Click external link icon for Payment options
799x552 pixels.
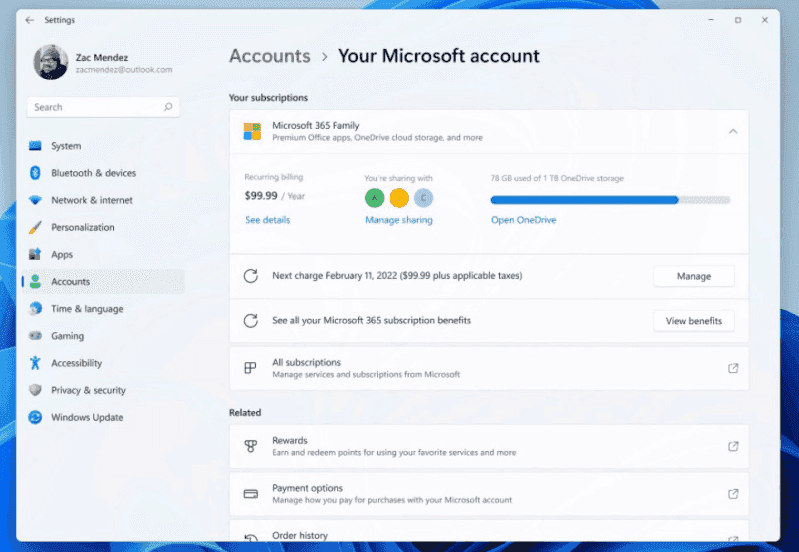pyautogui.click(x=733, y=493)
